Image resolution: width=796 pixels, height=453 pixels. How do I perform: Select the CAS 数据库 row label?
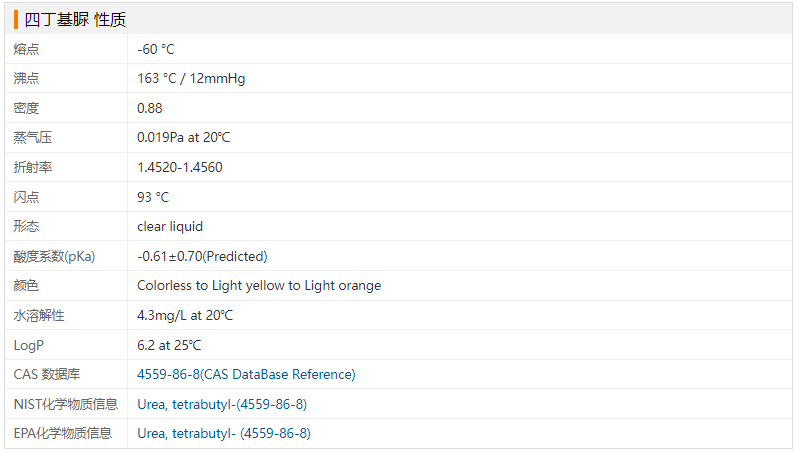(x=47, y=374)
